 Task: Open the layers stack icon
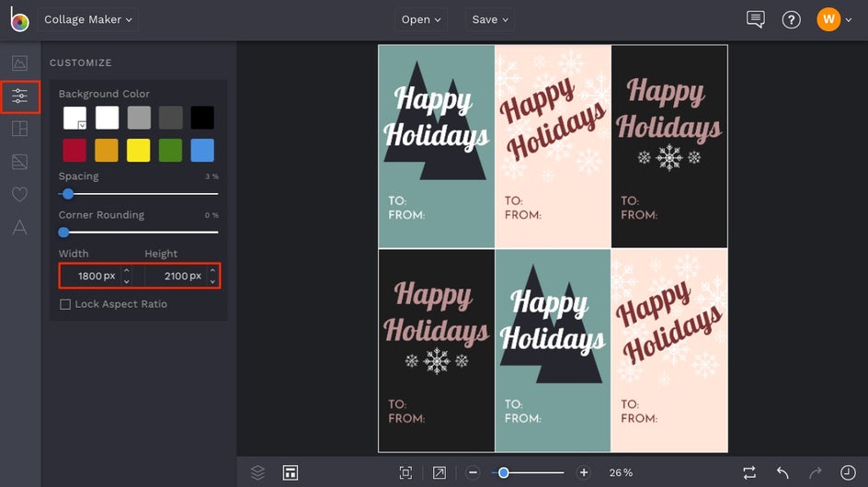pos(257,472)
